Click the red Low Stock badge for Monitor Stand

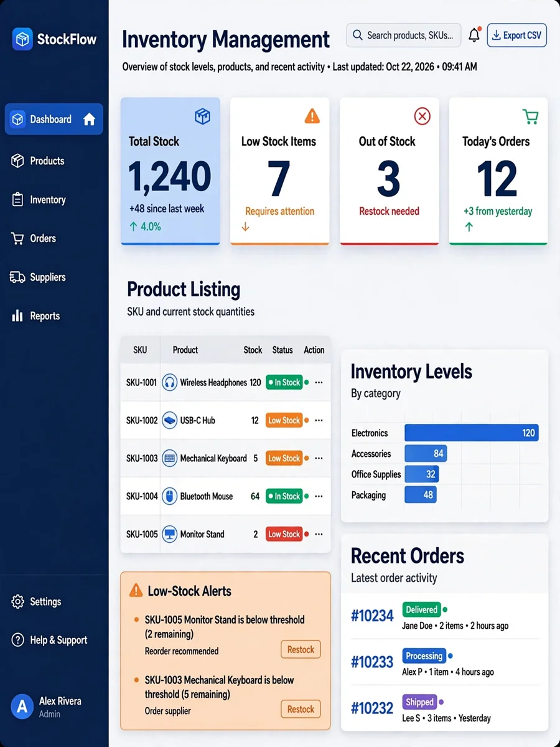[284, 534]
